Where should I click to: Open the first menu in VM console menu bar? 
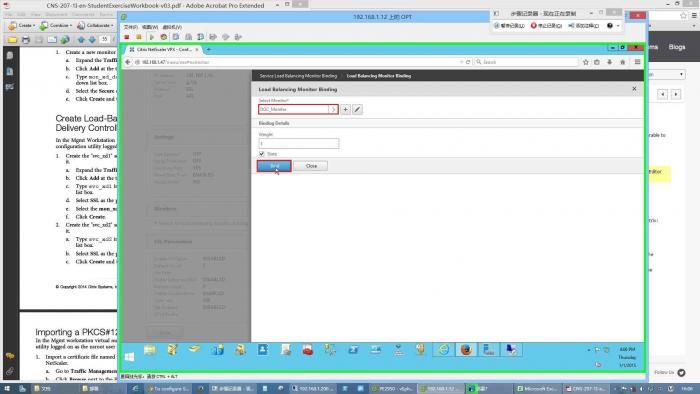tap(130, 27)
